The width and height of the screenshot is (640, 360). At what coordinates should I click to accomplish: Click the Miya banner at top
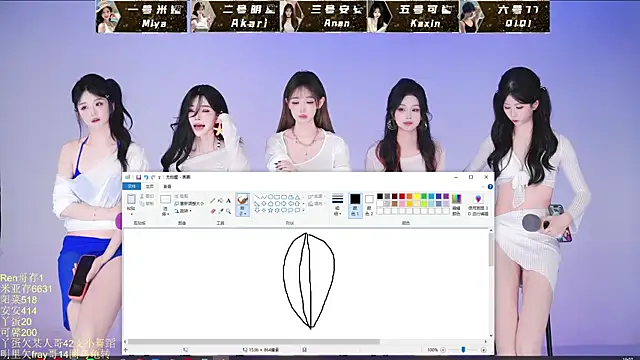142,17
